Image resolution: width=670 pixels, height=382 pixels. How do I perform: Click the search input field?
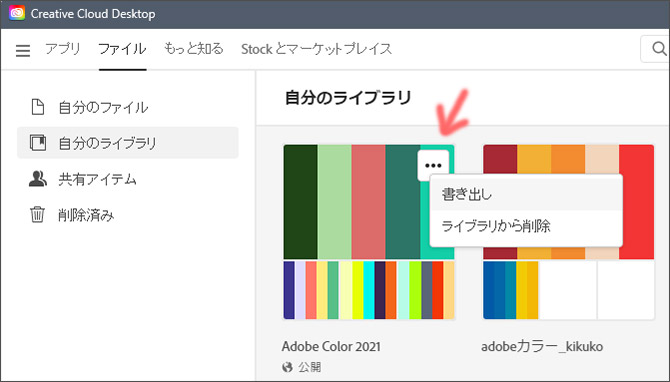655,49
